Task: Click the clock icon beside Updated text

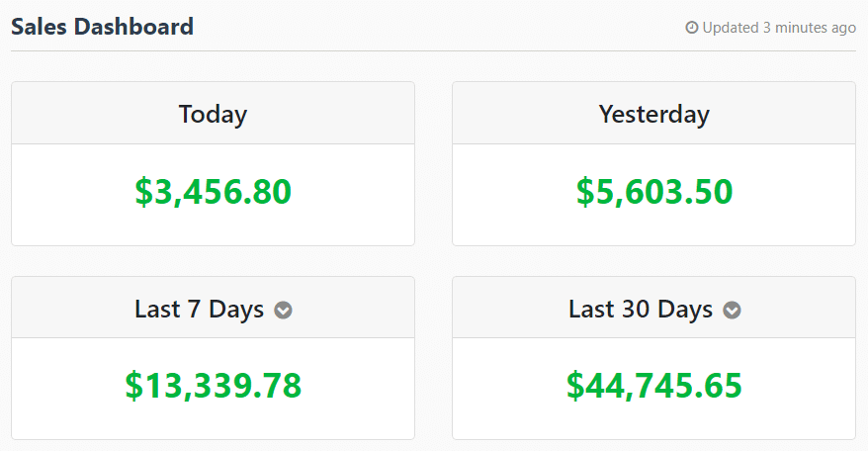Action: pos(691,27)
